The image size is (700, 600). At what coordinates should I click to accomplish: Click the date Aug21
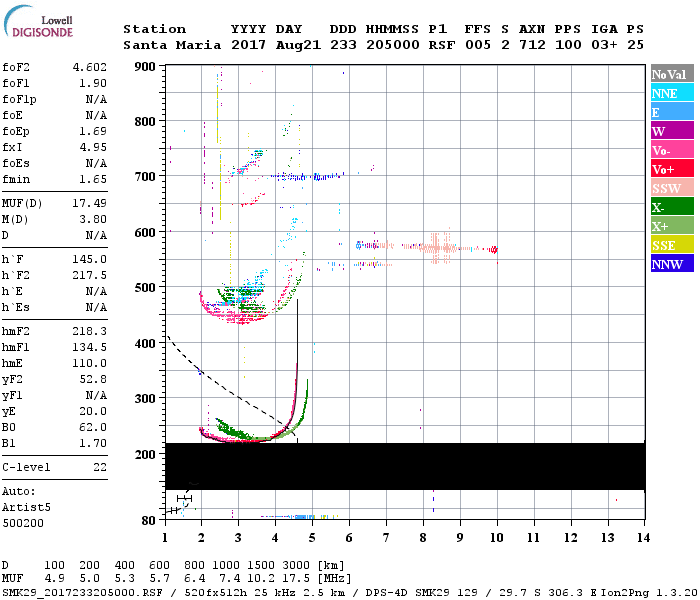point(298,45)
